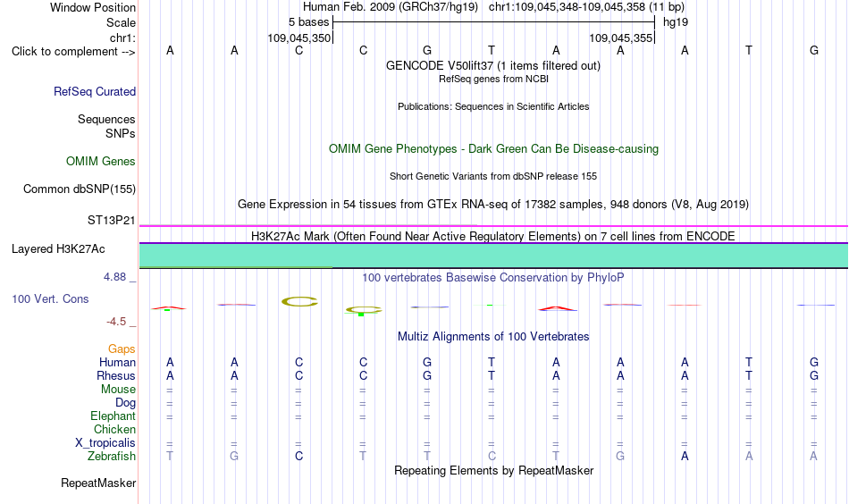Click the OMIM Gene Phenotypes green title

(493, 149)
